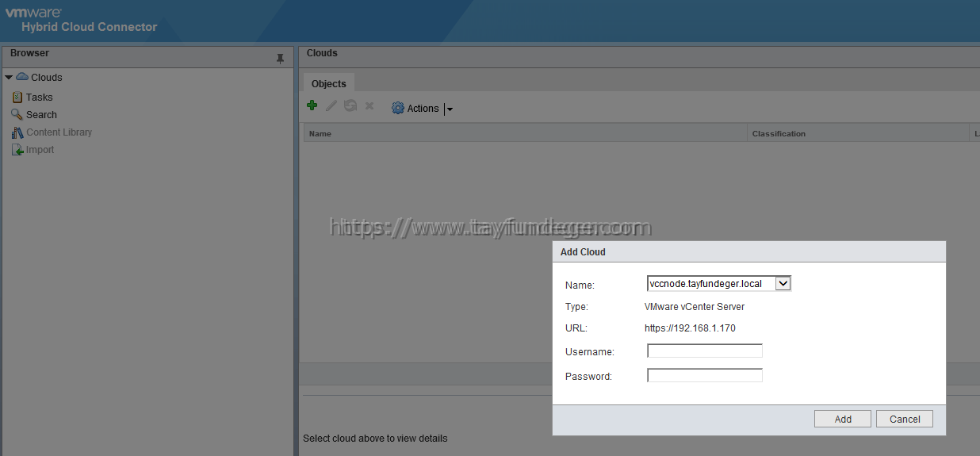Image resolution: width=980 pixels, height=456 pixels.
Task: Click the 'Browser' panel heading
Action: click(x=29, y=53)
